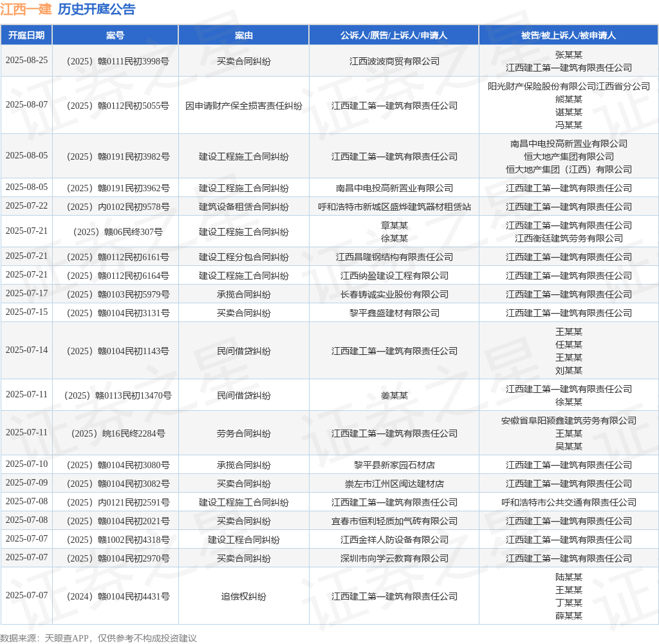The image size is (659, 644).
Task: Click plaintiff 江西波波商贸有限公司
Action: [394, 61]
